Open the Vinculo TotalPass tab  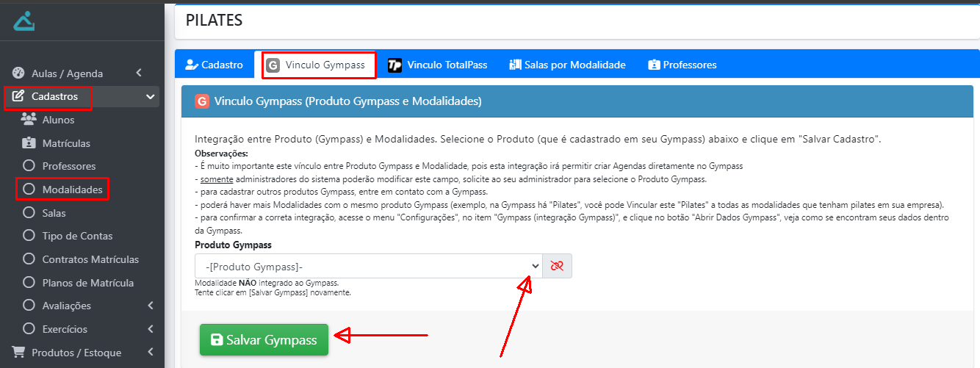click(438, 65)
